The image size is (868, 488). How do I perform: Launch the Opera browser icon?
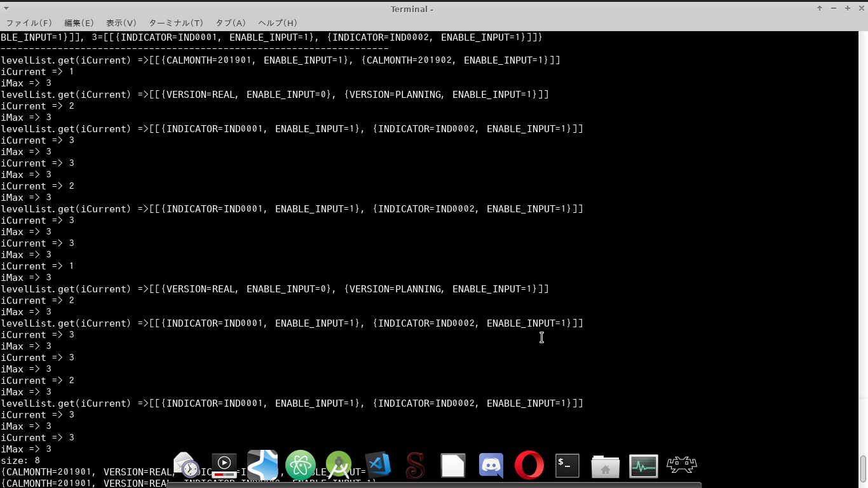click(x=529, y=466)
